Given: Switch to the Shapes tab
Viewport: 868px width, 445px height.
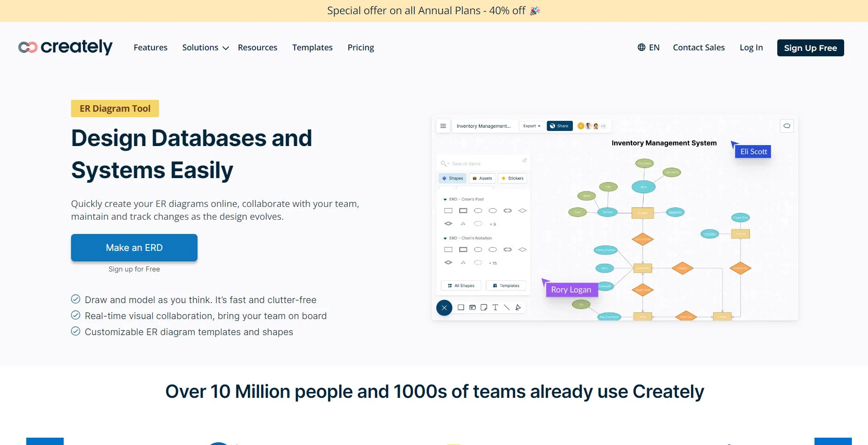Looking at the screenshot, I should tap(452, 179).
